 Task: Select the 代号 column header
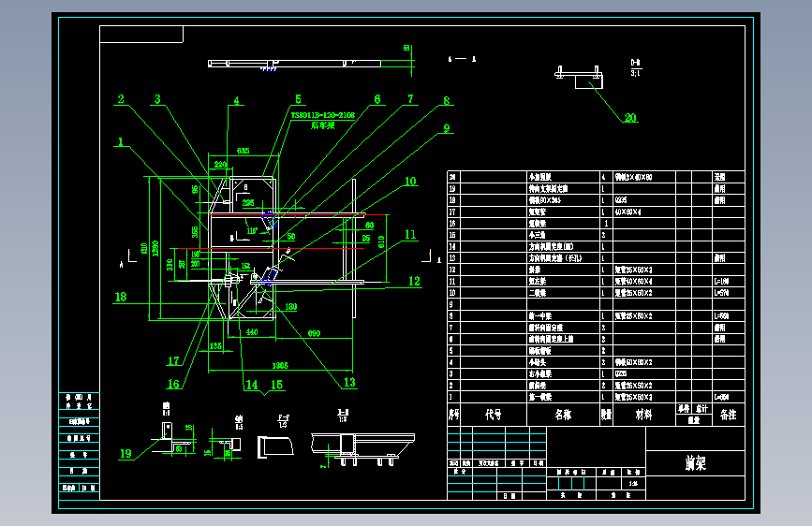pyautogui.click(x=493, y=415)
